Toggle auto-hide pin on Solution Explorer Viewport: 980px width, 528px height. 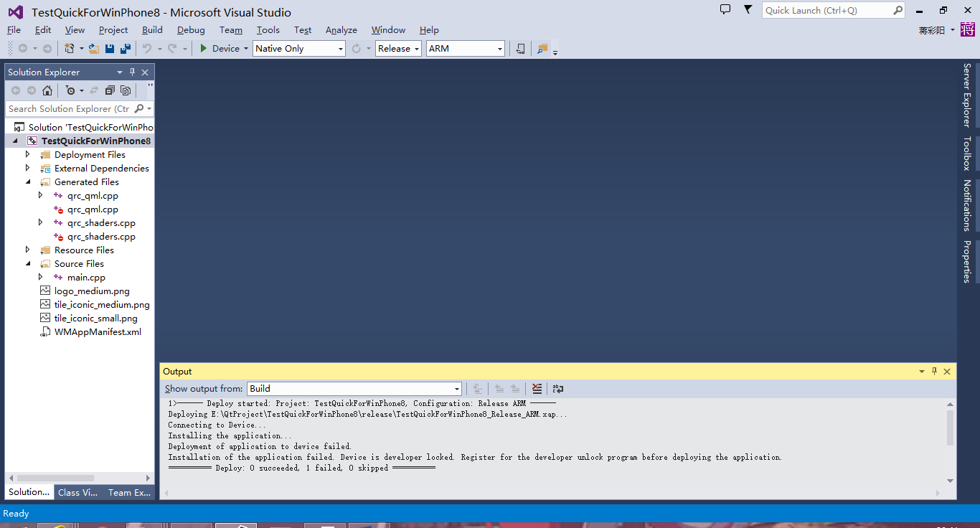point(132,72)
